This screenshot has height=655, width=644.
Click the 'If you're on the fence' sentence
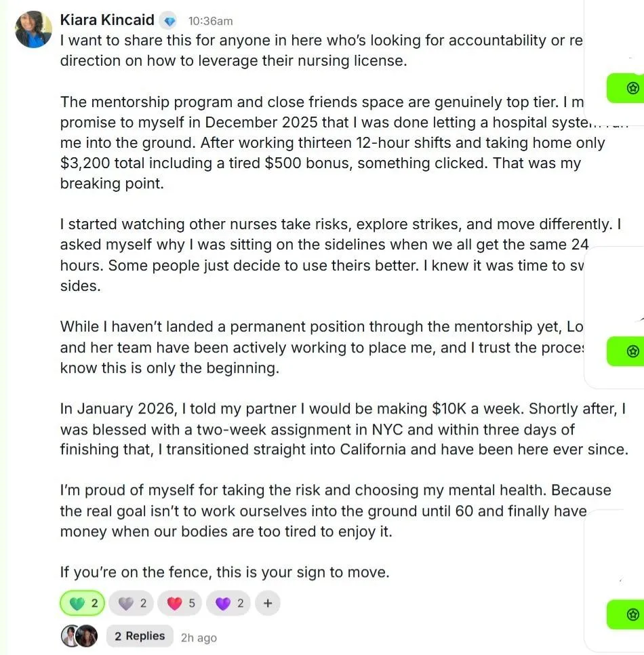(224, 572)
